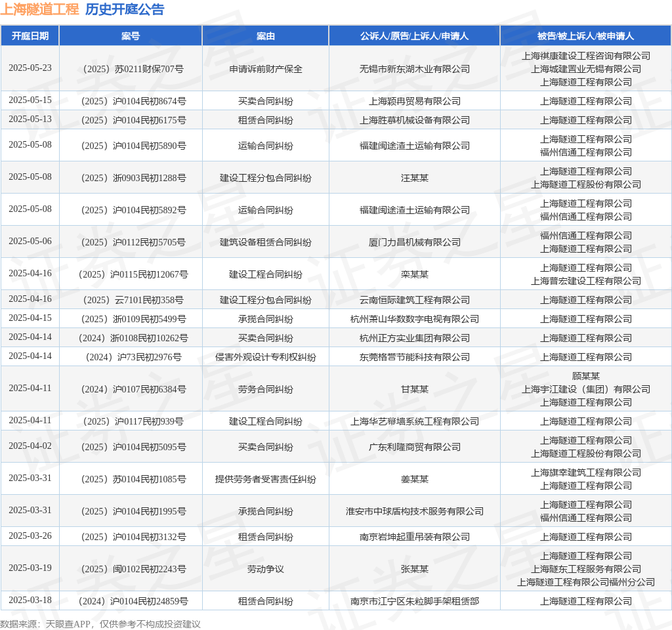Click plaintiff 云南恒际建筑工程有限公司
The width and height of the screenshot is (672, 630).
coord(415,300)
